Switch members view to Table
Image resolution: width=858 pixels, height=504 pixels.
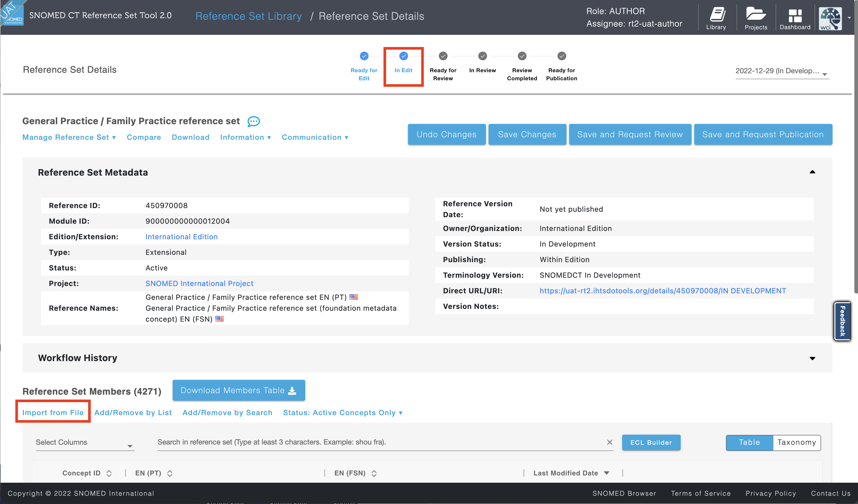(x=749, y=442)
